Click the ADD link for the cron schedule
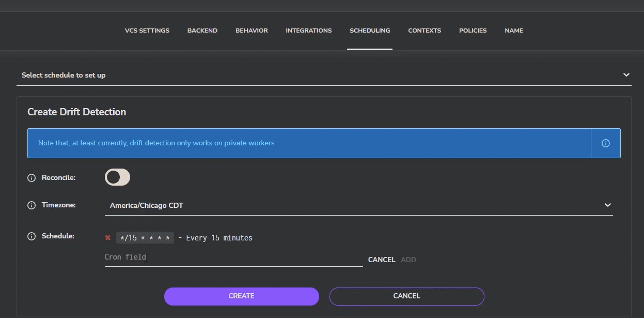Image resolution: width=644 pixels, height=318 pixels. point(408,259)
